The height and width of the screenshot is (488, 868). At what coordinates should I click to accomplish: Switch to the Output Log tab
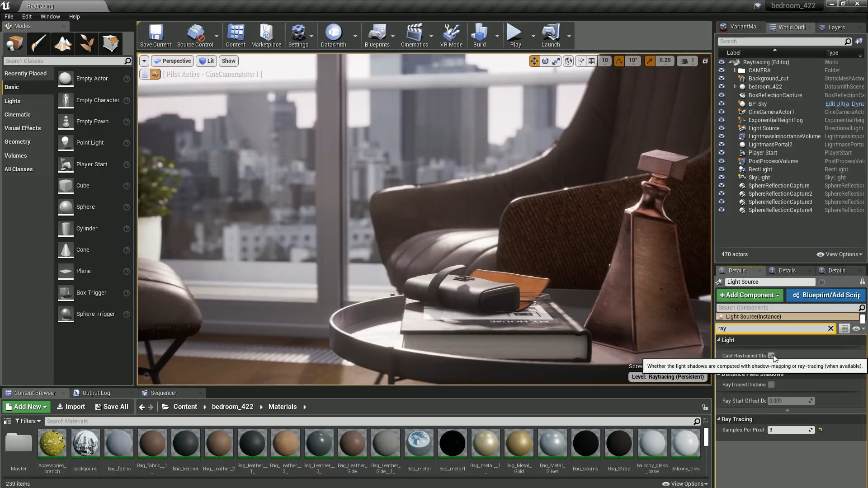[96, 393]
